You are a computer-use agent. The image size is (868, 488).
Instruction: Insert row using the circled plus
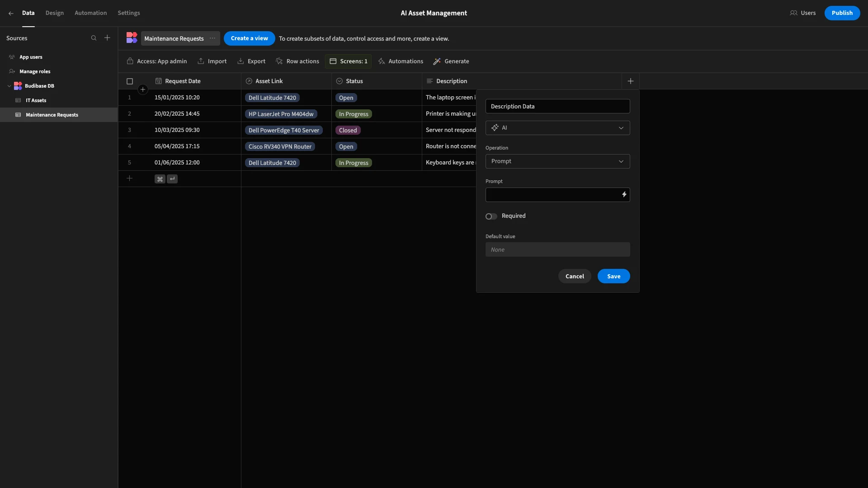coord(143,89)
